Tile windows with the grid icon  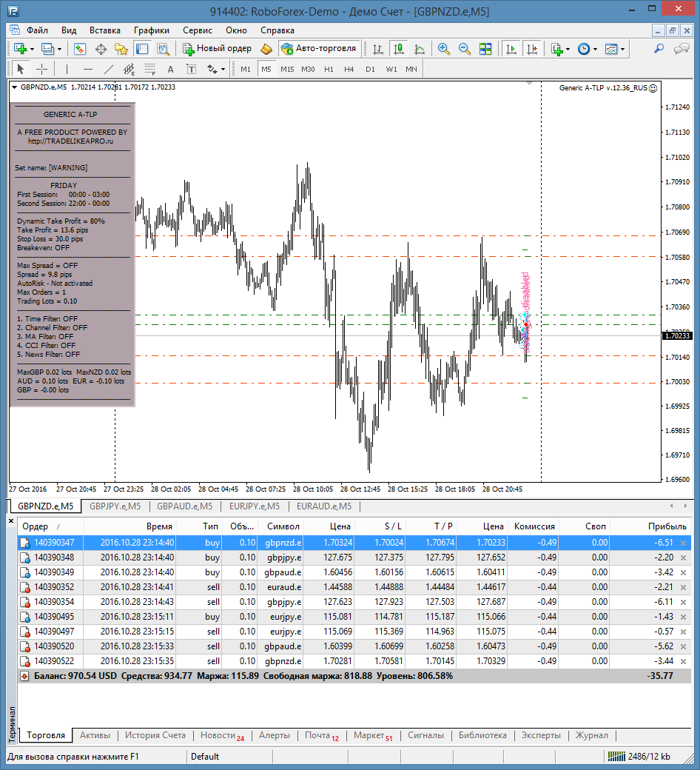tap(485, 49)
